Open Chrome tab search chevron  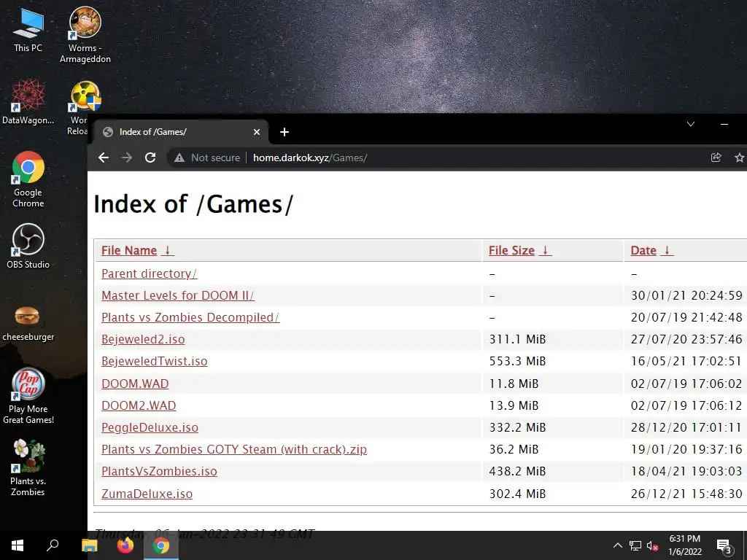(691, 124)
